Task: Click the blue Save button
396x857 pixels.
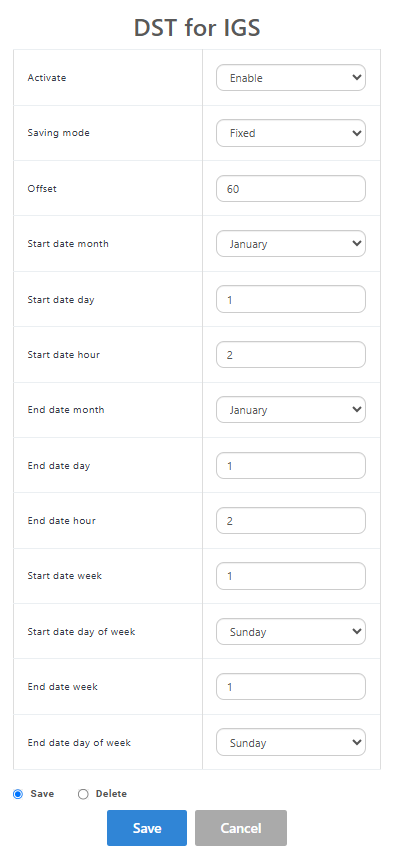Action: click(x=147, y=828)
